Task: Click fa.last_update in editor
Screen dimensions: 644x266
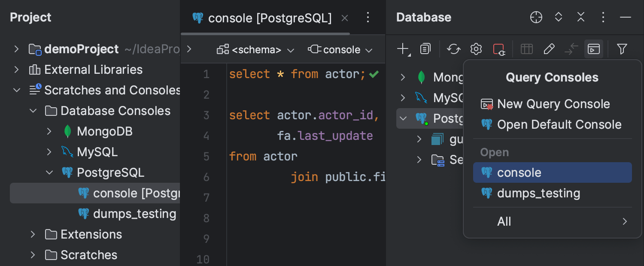Action: tap(325, 136)
